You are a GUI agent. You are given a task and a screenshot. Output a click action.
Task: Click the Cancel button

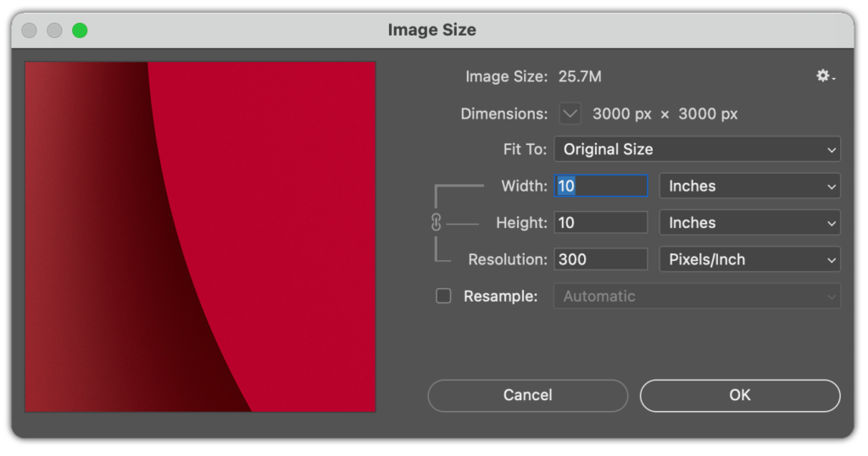pyautogui.click(x=527, y=395)
